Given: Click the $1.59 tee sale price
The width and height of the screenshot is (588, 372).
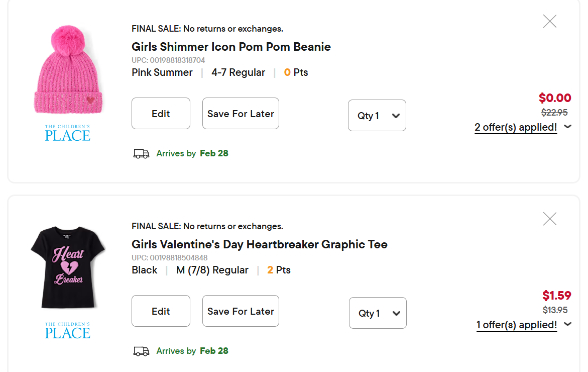Looking at the screenshot, I should [x=557, y=296].
